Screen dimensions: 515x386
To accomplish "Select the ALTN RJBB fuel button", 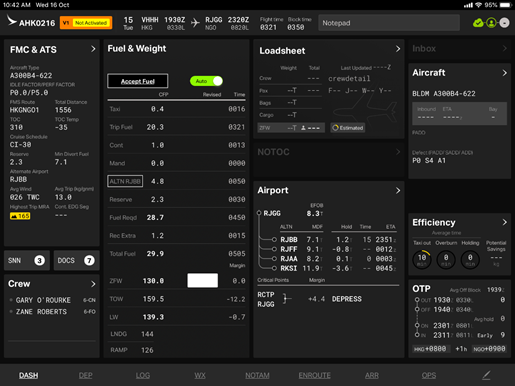I will click(x=125, y=181).
